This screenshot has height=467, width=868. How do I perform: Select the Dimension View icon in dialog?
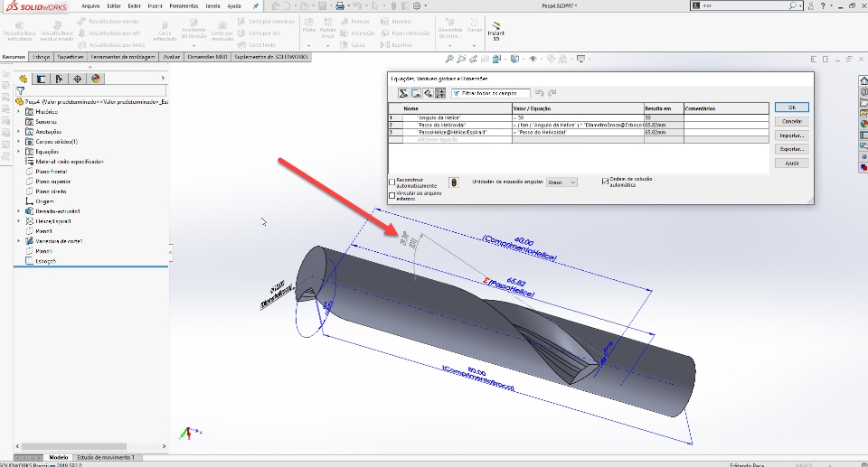pyautogui.click(x=428, y=93)
